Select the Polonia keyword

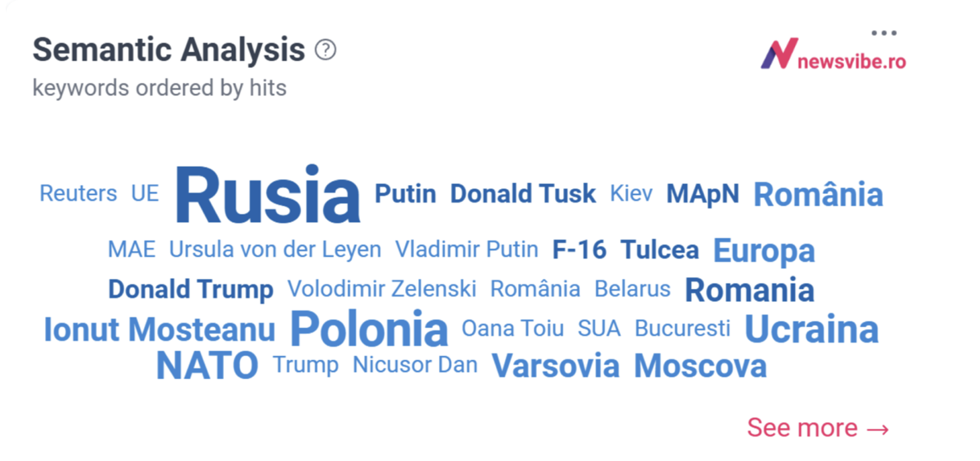(369, 329)
